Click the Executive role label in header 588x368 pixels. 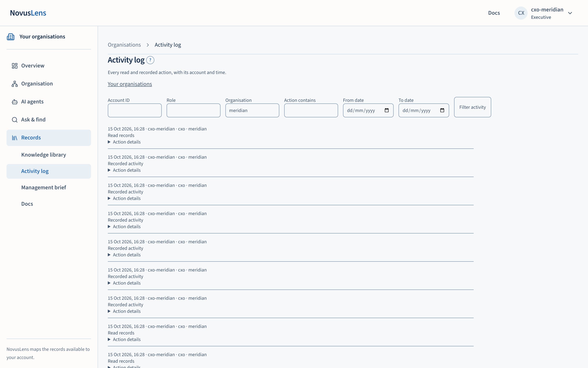coord(541,17)
